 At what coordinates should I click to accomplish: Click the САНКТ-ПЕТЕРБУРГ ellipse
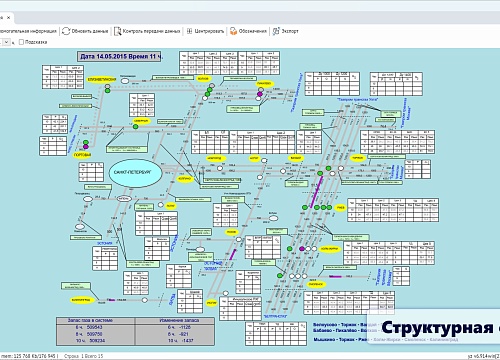[x=135, y=173]
